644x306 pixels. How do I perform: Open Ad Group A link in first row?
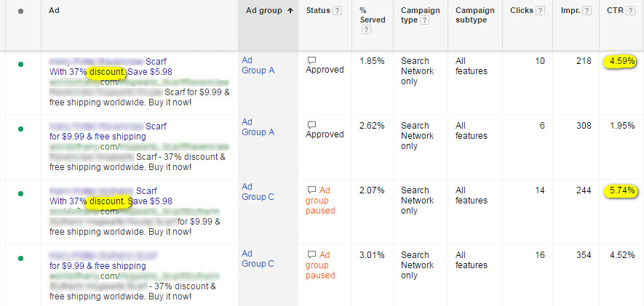(258, 65)
